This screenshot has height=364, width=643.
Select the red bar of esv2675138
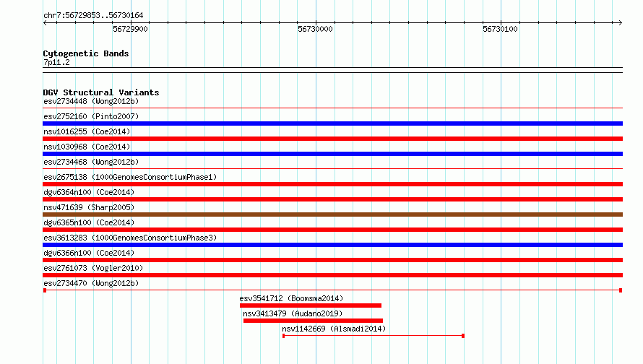[x=332, y=184]
